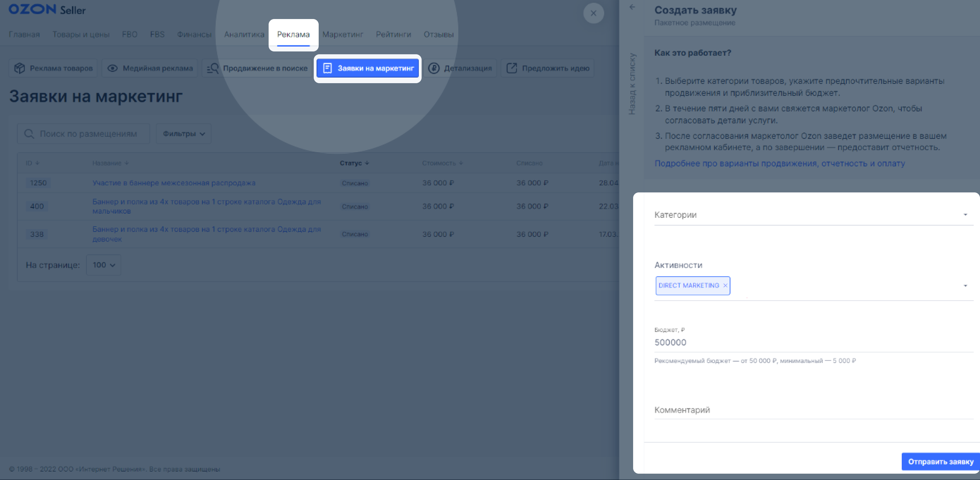Click the Бюджет field with 500000

click(813, 342)
